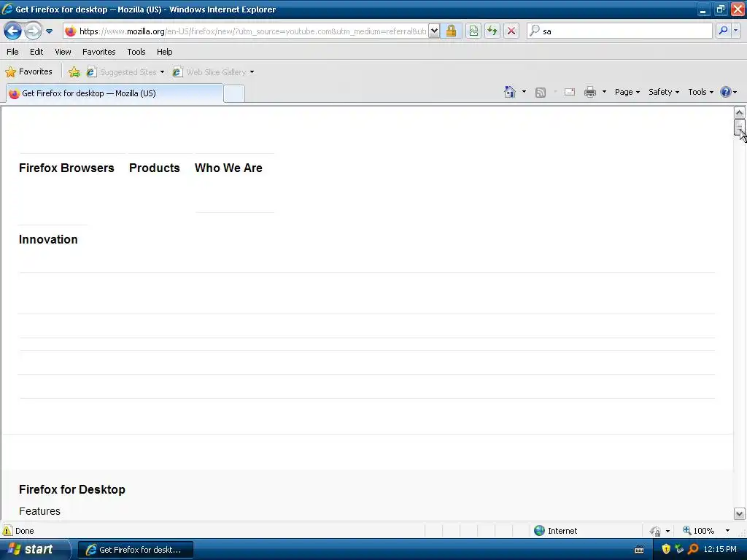This screenshot has height=560, width=747.
Task: Click into the search box containing 'sa'
Action: click(x=619, y=31)
